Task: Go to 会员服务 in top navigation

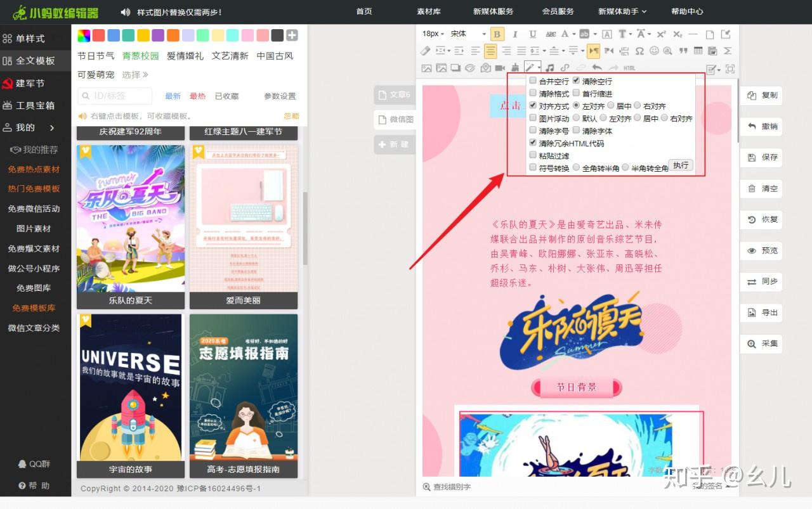Action: tap(558, 11)
